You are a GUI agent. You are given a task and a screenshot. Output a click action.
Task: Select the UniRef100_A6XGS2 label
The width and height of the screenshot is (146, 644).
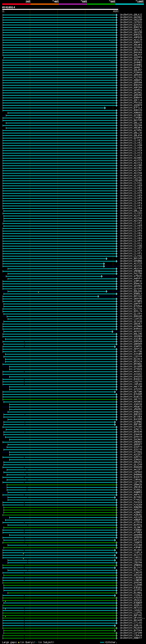[x=131, y=331]
